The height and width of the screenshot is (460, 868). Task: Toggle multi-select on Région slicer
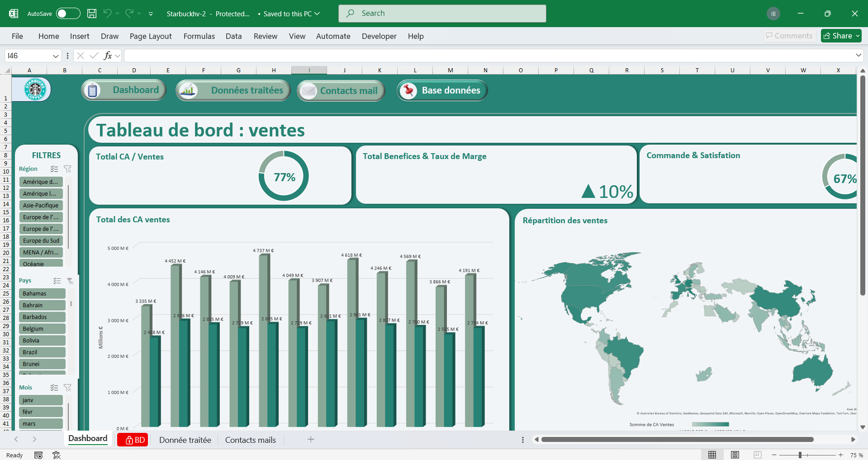coord(54,169)
